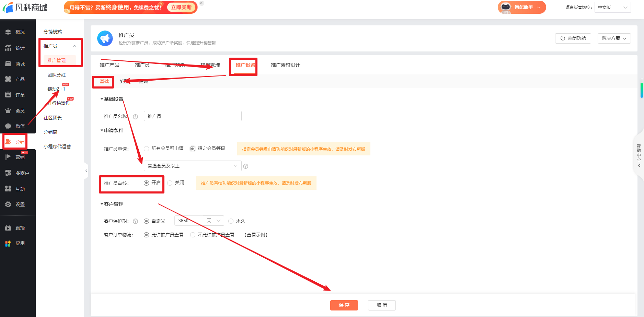Open 分销模式 menu item
The image size is (644, 317).
click(x=53, y=32)
